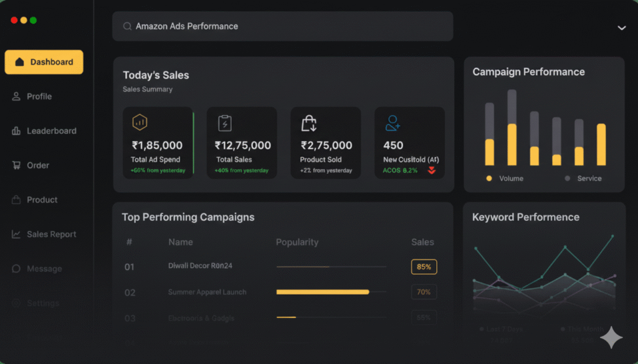Viewport: 638px width, 364px height.
Task: Click the Leaderboard bar chart icon
Action: point(16,131)
